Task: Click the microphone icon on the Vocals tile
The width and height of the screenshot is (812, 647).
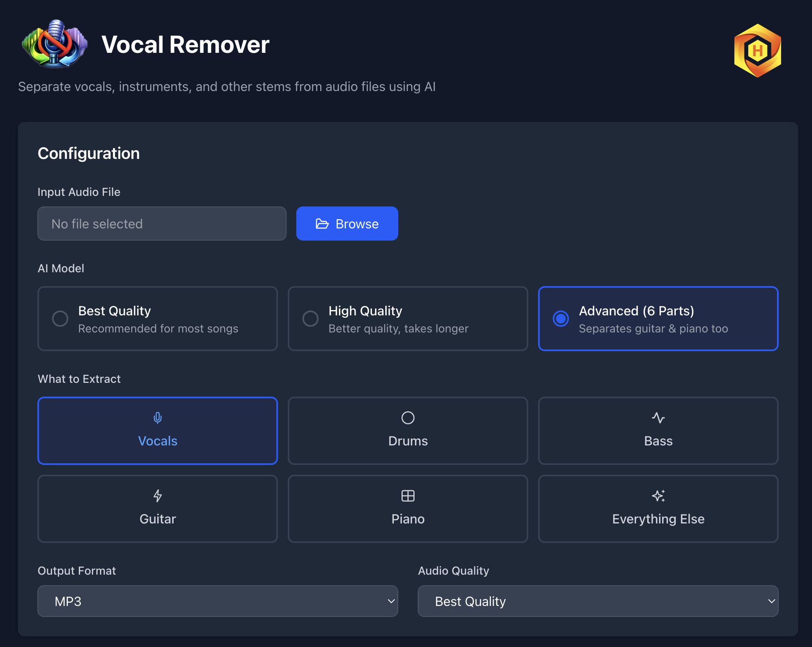Action: (157, 417)
